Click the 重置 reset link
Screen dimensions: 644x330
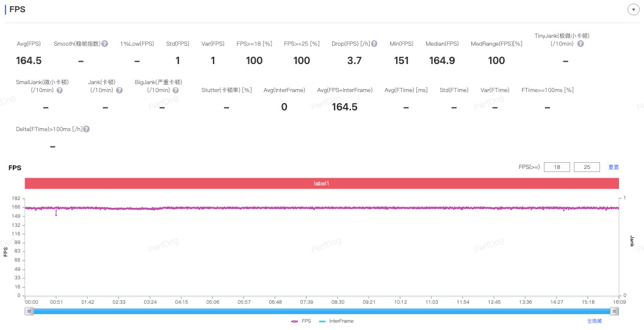pyautogui.click(x=613, y=167)
